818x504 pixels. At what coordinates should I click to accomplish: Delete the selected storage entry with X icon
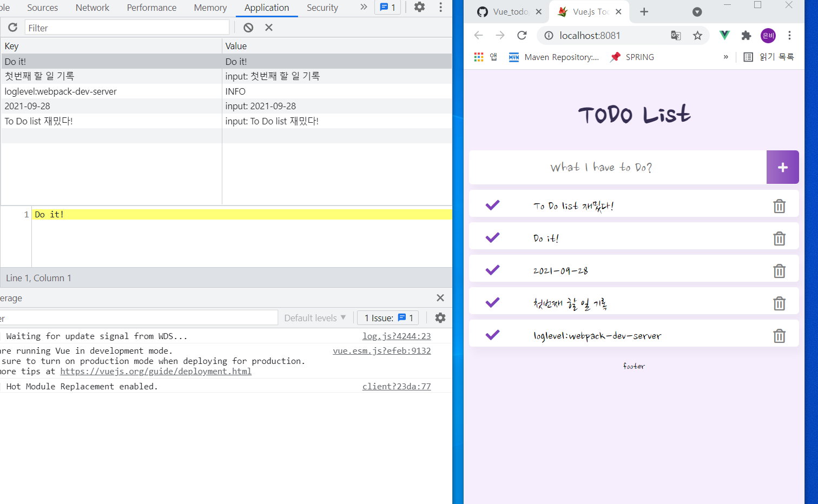click(269, 28)
